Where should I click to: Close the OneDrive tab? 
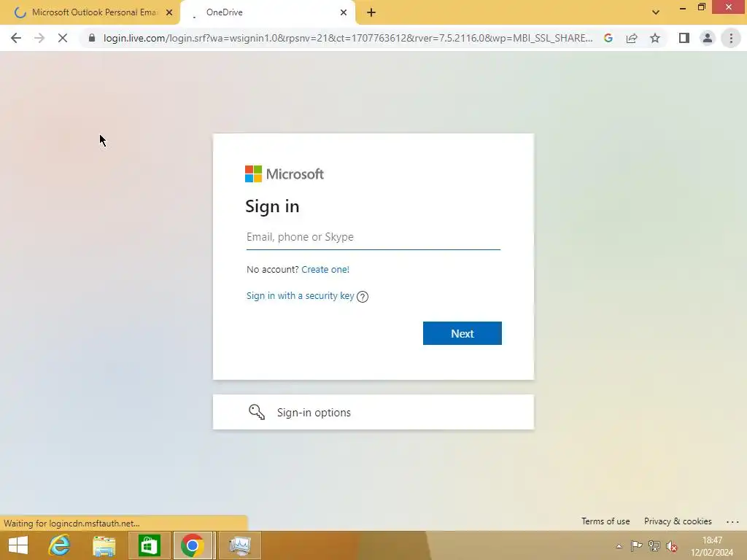pyautogui.click(x=344, y=13)
